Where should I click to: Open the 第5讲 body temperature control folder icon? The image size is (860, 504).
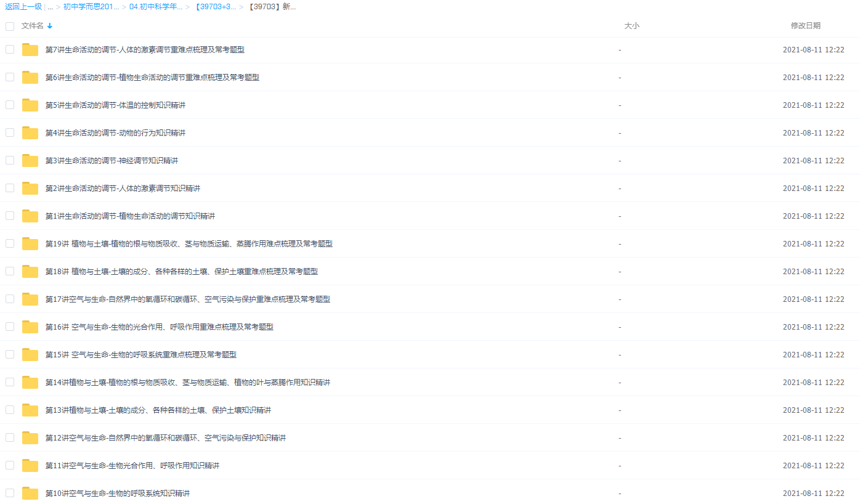point(30,105)
